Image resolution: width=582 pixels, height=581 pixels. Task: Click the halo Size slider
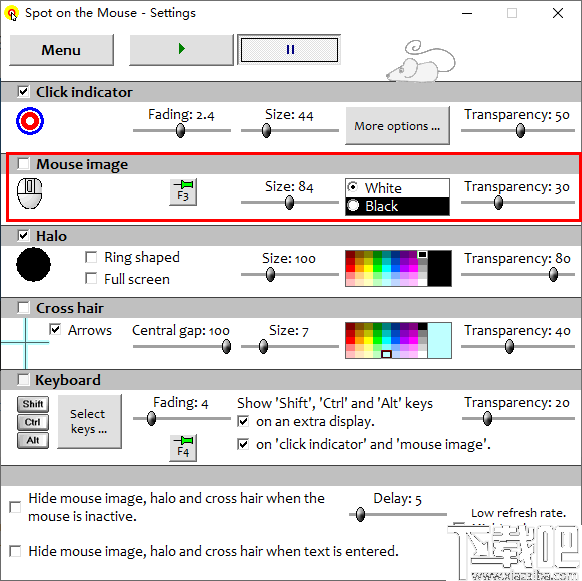(290, 274)
